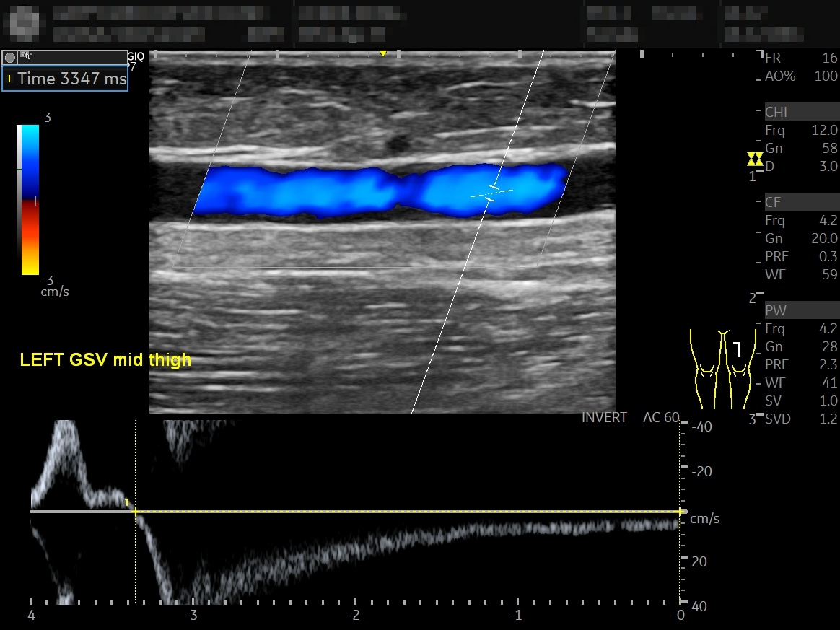
Task: Click the D 3.0 depth value
Action: (x=828, y=166)
